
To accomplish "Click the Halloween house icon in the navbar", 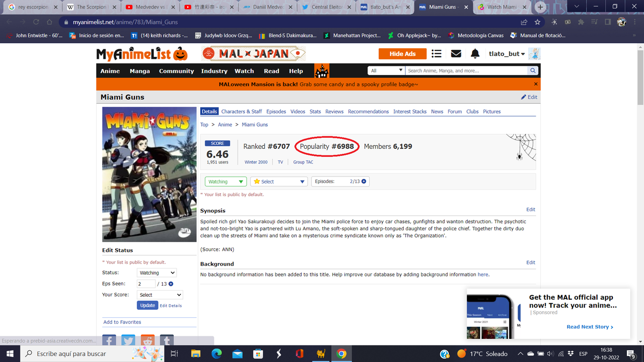I will coord(321,70).
